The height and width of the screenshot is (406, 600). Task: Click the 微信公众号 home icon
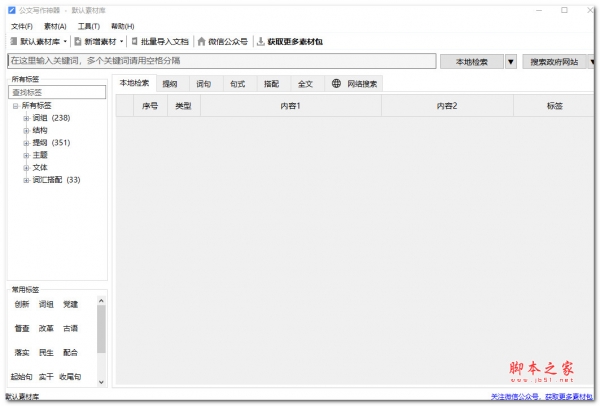(202, 41)
